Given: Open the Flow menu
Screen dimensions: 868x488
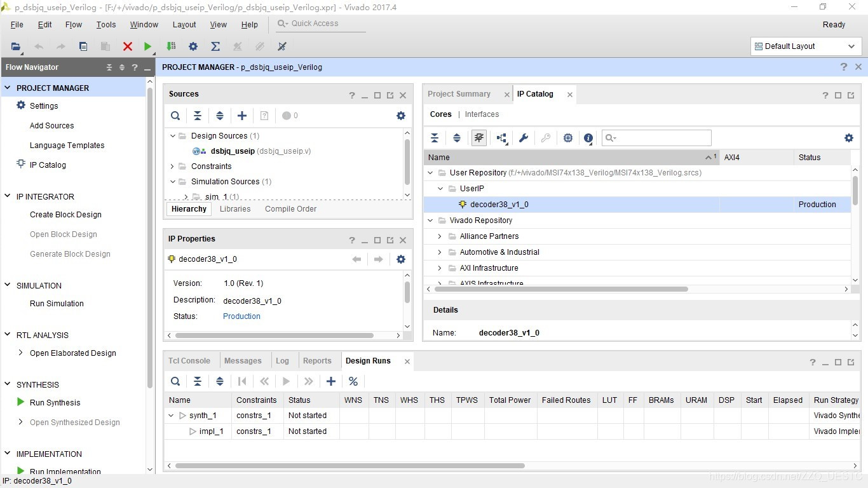Looking at the screenshot, I should [x=74, y=25].
